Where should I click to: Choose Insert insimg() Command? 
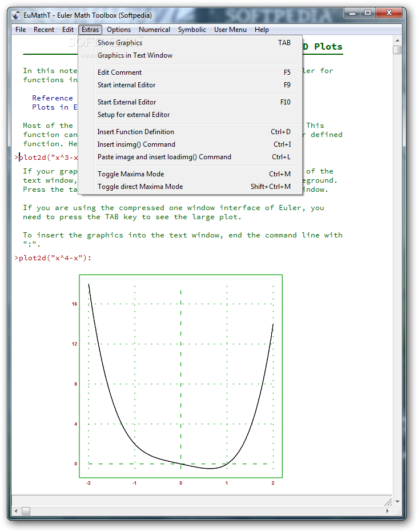click(x=190, y=144)
